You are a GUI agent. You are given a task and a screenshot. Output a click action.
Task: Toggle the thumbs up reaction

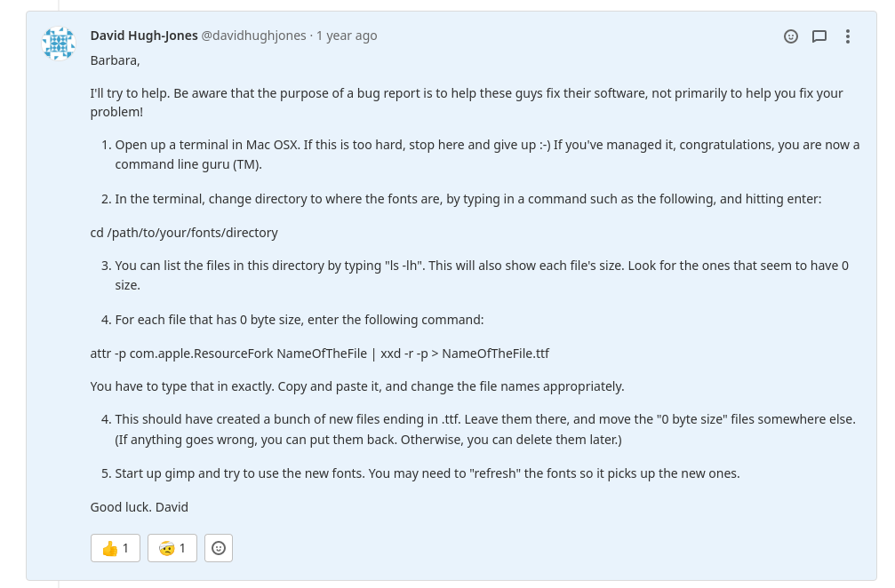click(116, 548)
